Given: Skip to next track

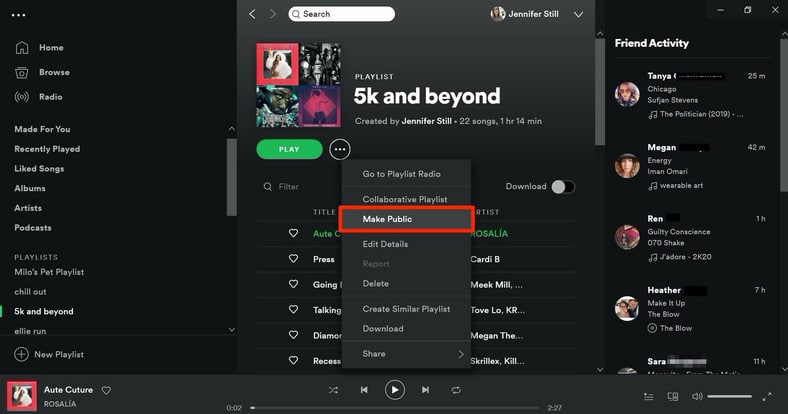Looking at the screenshot, I should point(425,390).
